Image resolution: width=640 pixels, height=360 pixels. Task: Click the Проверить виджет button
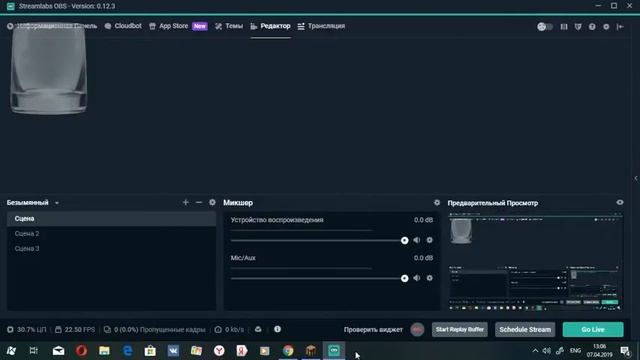(373, 329)
